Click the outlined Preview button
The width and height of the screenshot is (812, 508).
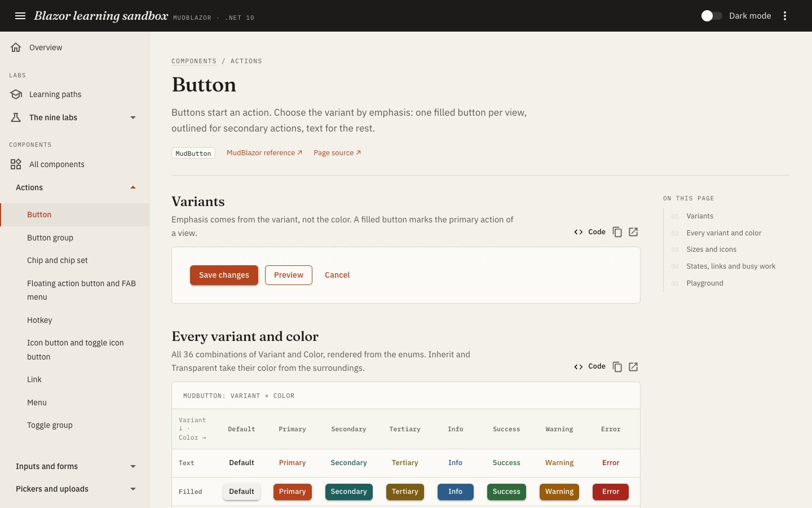[289, 275]
